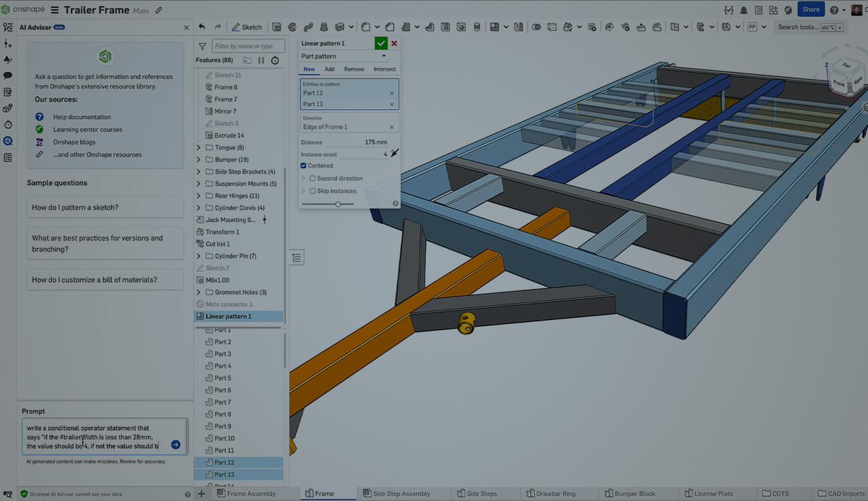The height and width of the screenshot is (501, 868).
Task: Select the Revolve tool
Action: click(x=292, y=27)
